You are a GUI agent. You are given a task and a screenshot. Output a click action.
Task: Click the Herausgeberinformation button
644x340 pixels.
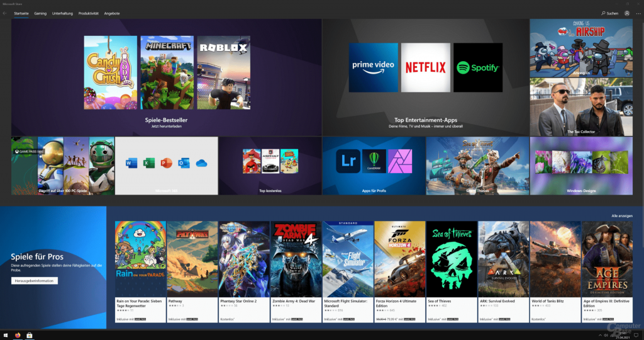pyautogui.click(x=35, y=281)
